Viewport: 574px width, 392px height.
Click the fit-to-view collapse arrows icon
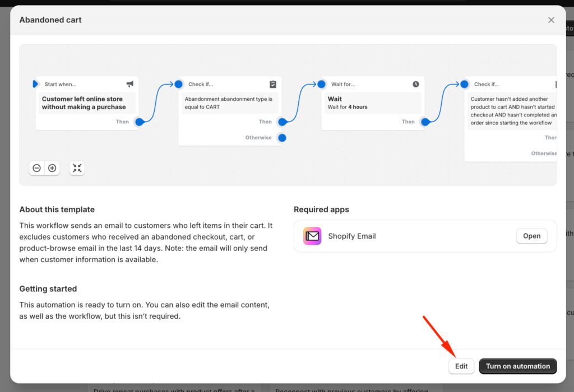point(77,168)
